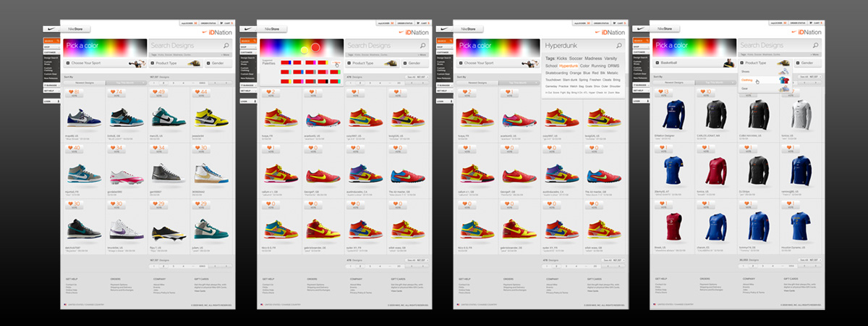This screenshot has height=326, width=868.
Task: Choose Gear from the open Product Type menu
Action: (765, 88)
